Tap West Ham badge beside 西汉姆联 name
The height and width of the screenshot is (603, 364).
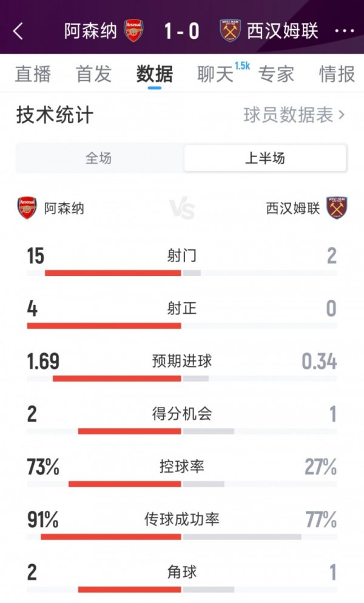click(x=337, y=208)
